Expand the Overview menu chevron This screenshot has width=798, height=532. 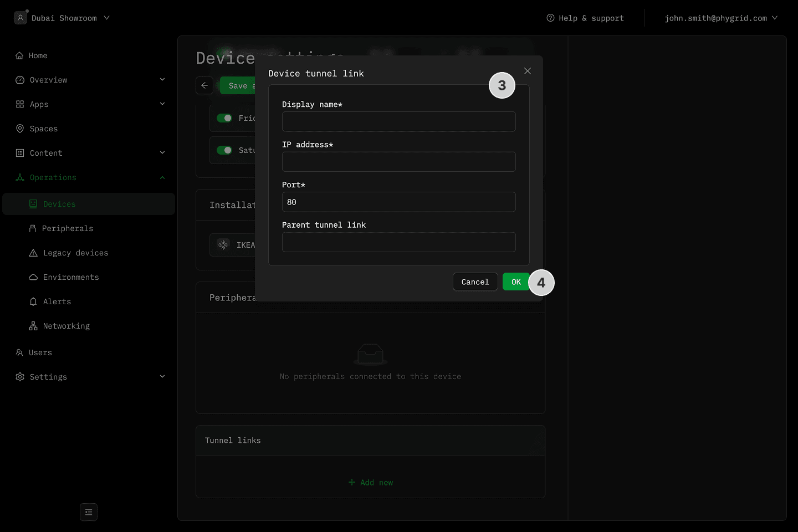[162, 80]
